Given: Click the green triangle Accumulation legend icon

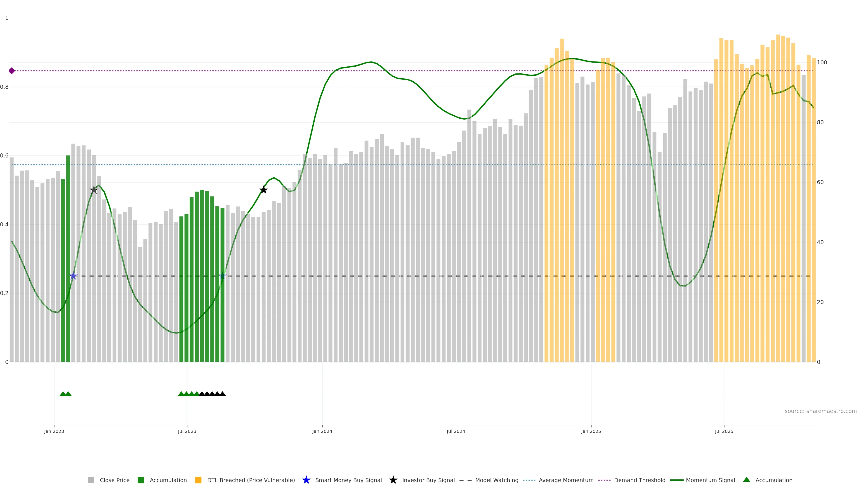Looking at the screenshot, I should coord(746,480).
